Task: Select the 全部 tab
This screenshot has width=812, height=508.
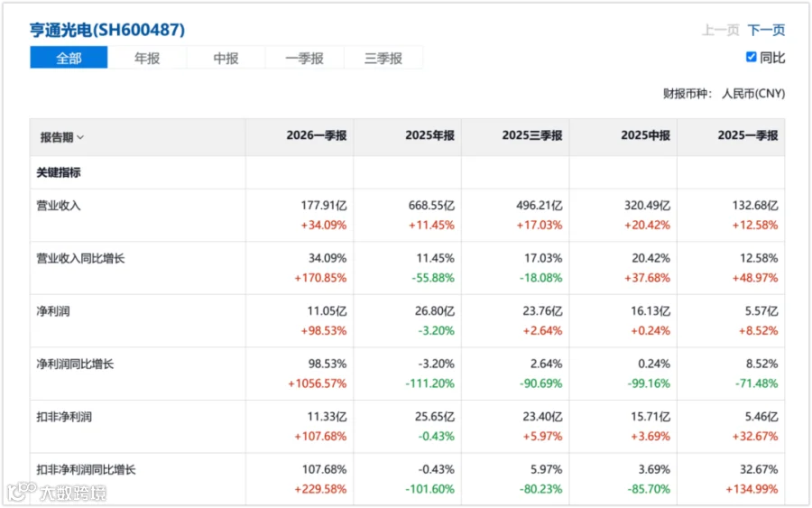Action: [x=69, y=58]
